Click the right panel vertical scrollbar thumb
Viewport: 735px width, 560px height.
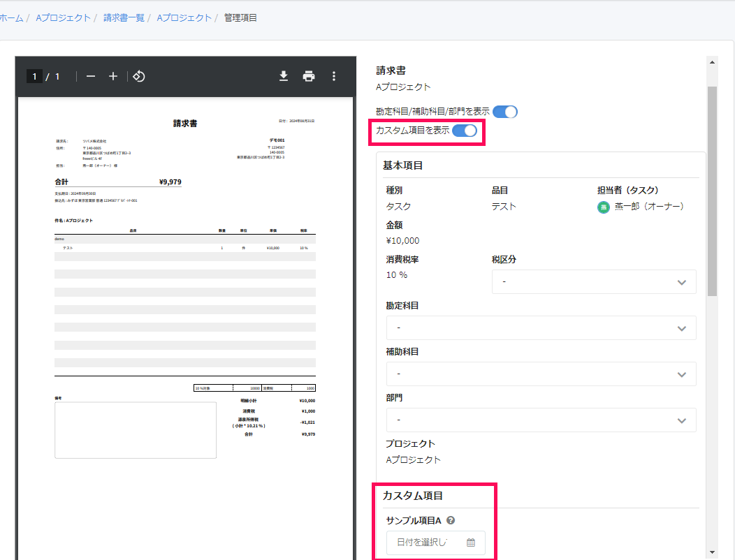pyautogui.click(x=712, y=191)
